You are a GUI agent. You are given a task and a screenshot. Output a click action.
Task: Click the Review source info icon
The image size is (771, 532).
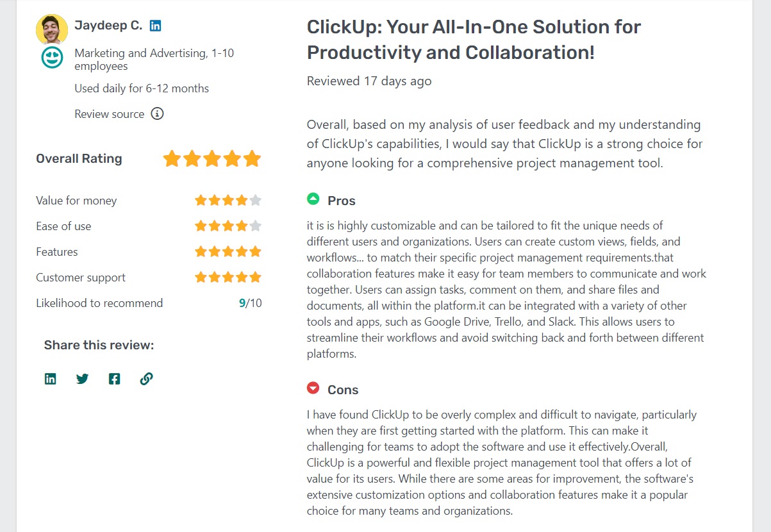click(x=156, y=113)
